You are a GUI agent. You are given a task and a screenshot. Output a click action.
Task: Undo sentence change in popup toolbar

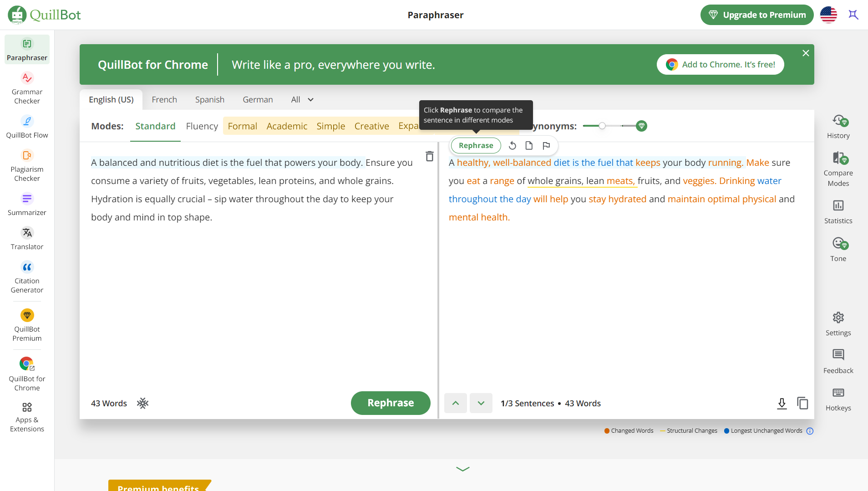(512, 145)
